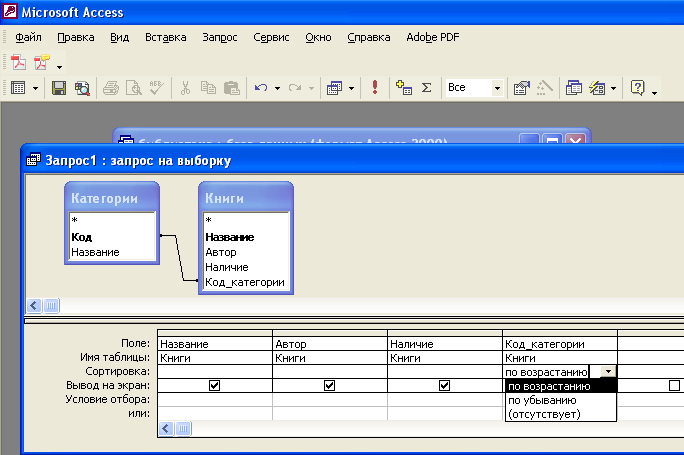Viewport: 684px width, 455px height.
Task: Click the Print icon
Action: click(111, 88)
